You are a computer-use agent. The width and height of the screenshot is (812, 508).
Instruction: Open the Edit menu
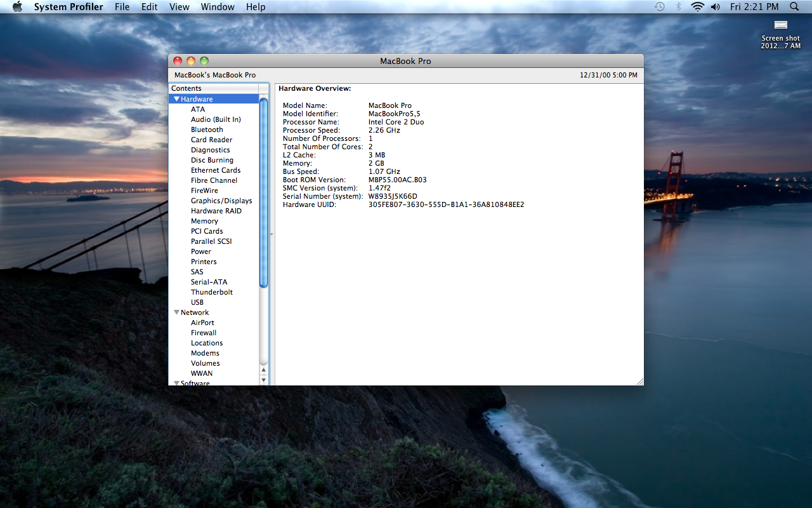(150, 7)
